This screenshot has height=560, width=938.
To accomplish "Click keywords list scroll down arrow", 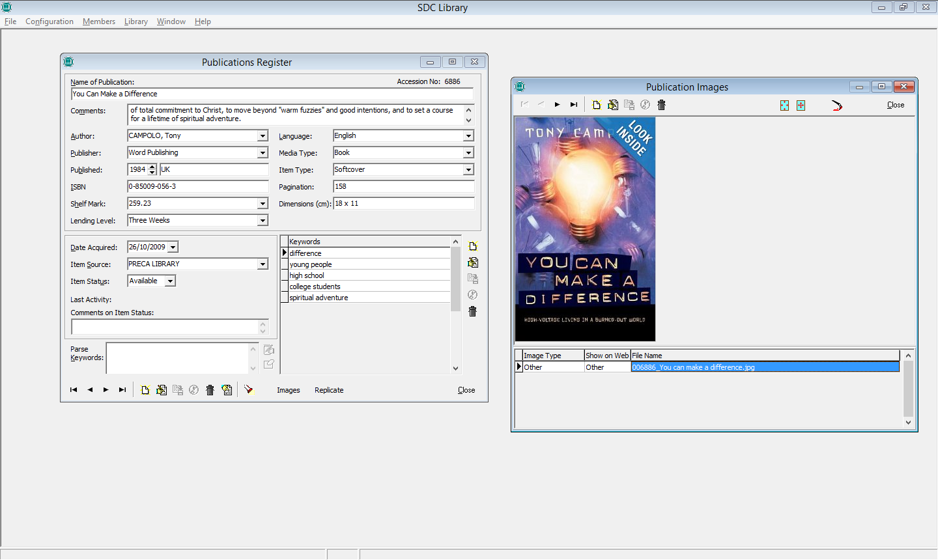I will point(455,369).
